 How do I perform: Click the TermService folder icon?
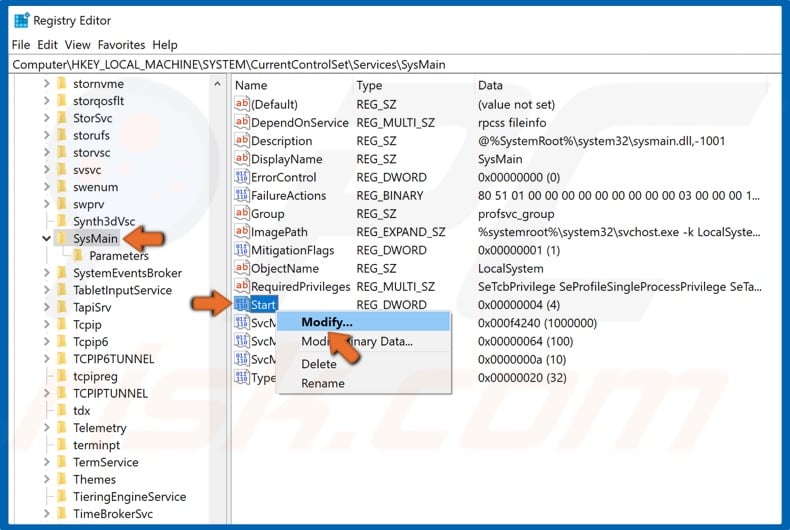pos(62,462)
